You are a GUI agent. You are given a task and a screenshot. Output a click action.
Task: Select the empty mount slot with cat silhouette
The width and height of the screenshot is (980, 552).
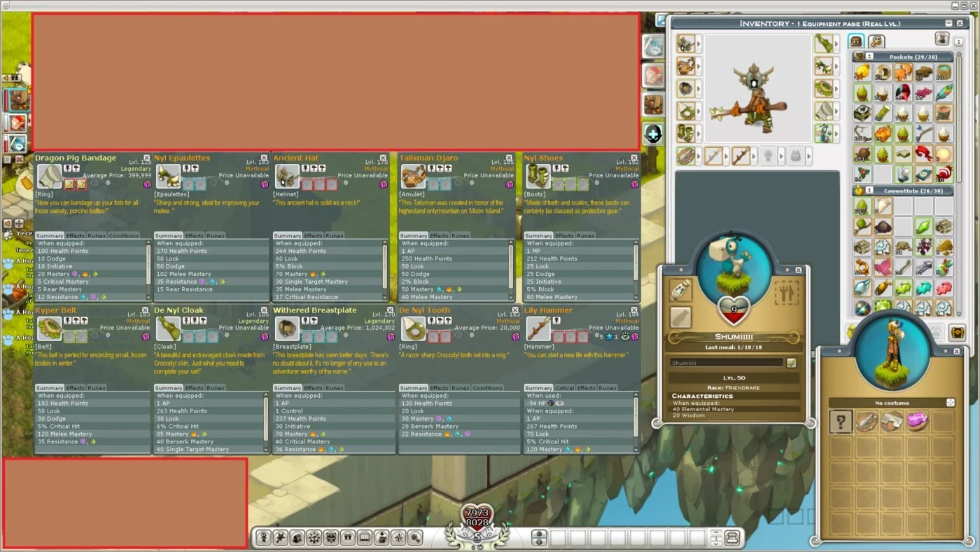pyautogui.click(x=796, y=156)
